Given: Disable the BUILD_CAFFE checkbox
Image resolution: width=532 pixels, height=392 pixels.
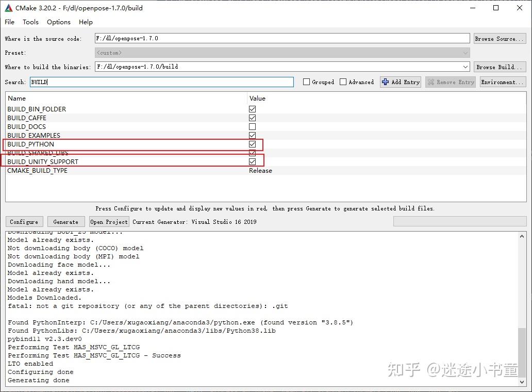Looking at the screenshot, I should click(252, 118).
